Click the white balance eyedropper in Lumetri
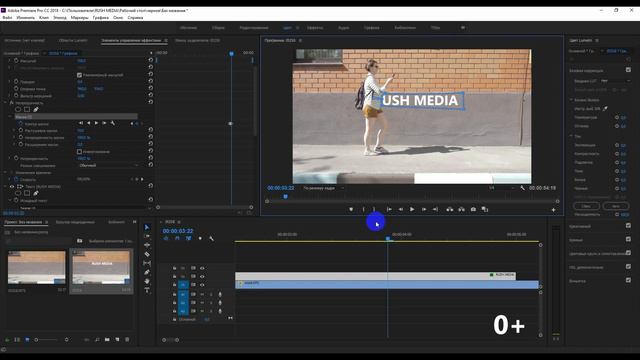640x360 pixels. (605, 109)
